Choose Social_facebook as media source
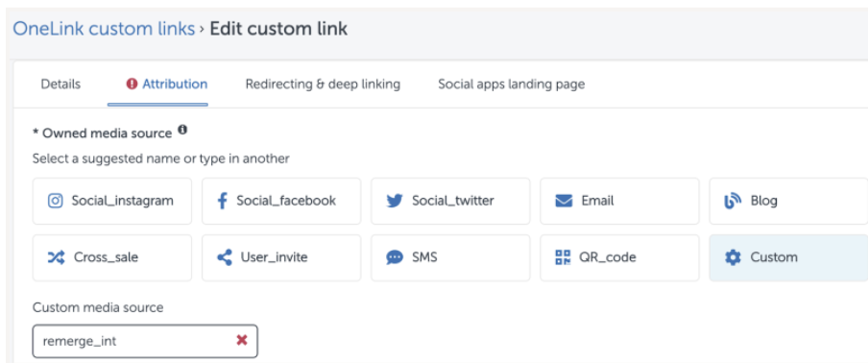Screen dimensions: 868x363 tap(281, 202)
